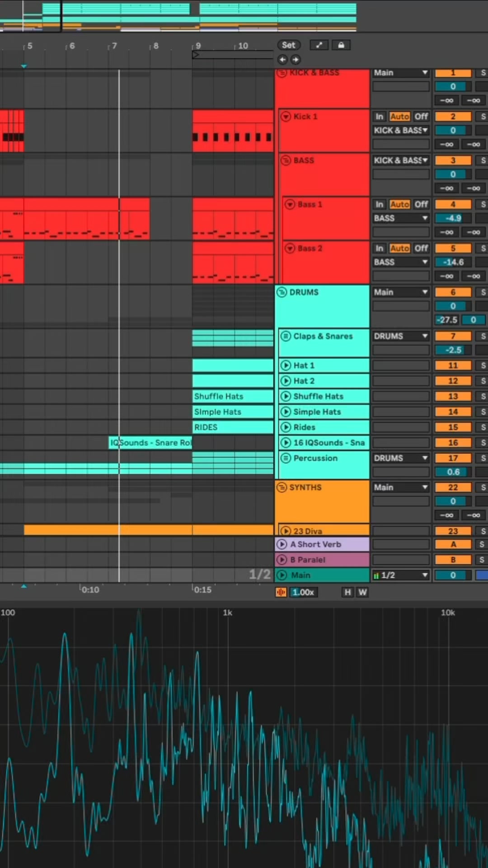488x868 pixels.
Task: Click Bass 1 volume value -4.9
Action: click(453, 218)
